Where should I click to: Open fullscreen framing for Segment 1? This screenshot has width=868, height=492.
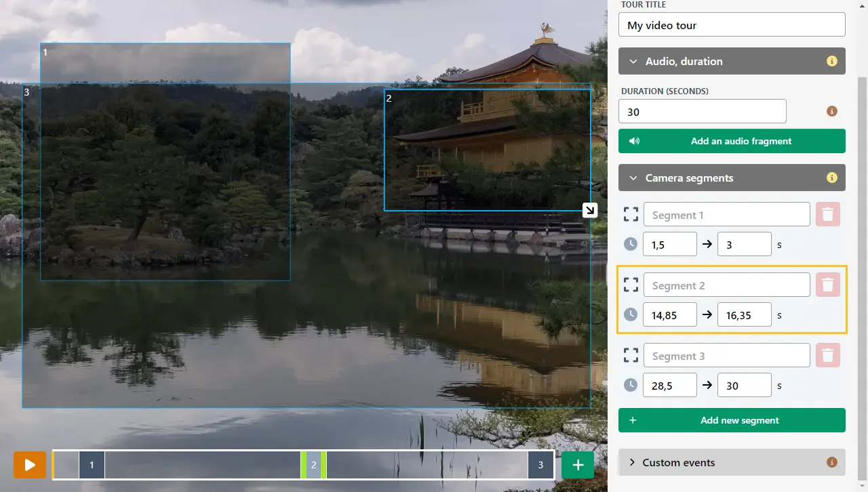click(631, 213)
